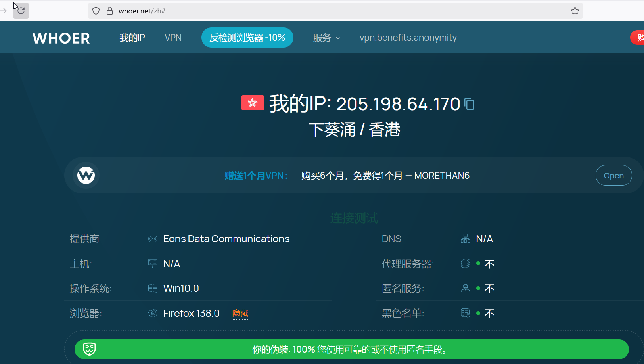This screenshot has height=364, width=644.
Task: Click the forward navigation arrow
Action: (x=3, y=11)
